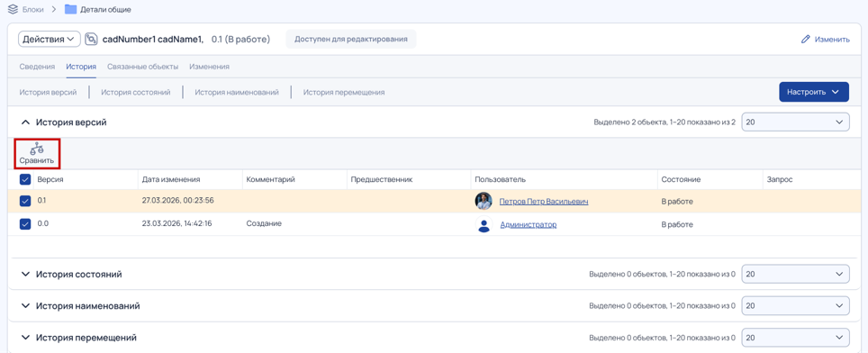Screen dimensions: 868x353
Task: Jump to История версий sub-tab
Action: (x=48, y=93)
